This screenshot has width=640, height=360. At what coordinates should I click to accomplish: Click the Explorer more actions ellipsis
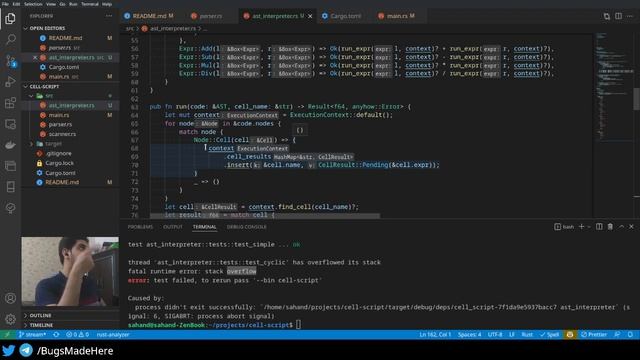(109, 16)
